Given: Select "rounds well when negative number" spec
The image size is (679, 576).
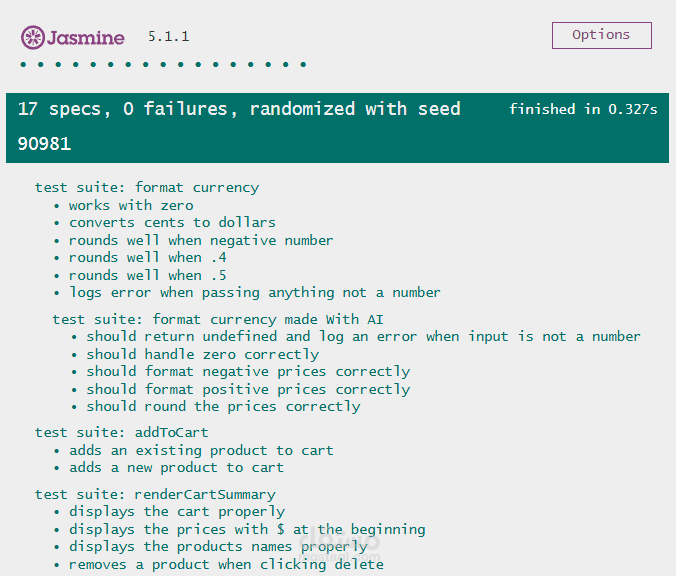Looking at the screenshot, I should tap(201, 240).
